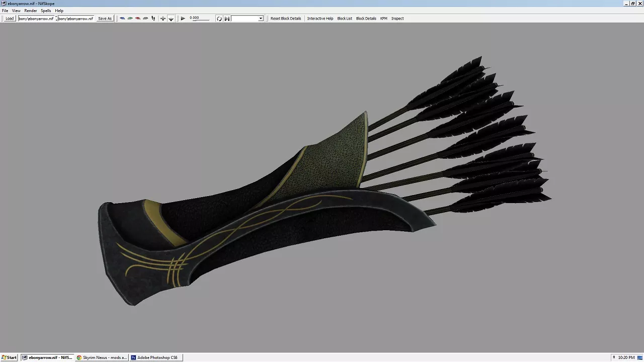
Task: Open the animation sequence combo box
Action: point(247,19)
